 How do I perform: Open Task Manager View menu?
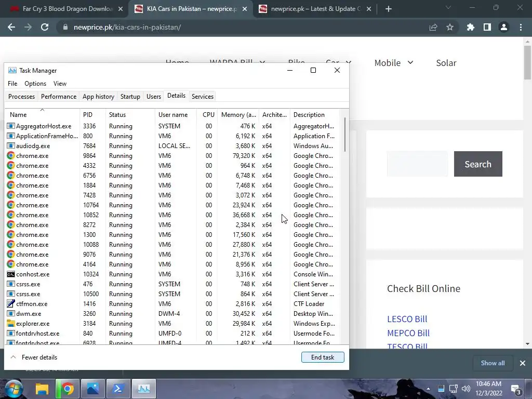click(x=60, y=84)
